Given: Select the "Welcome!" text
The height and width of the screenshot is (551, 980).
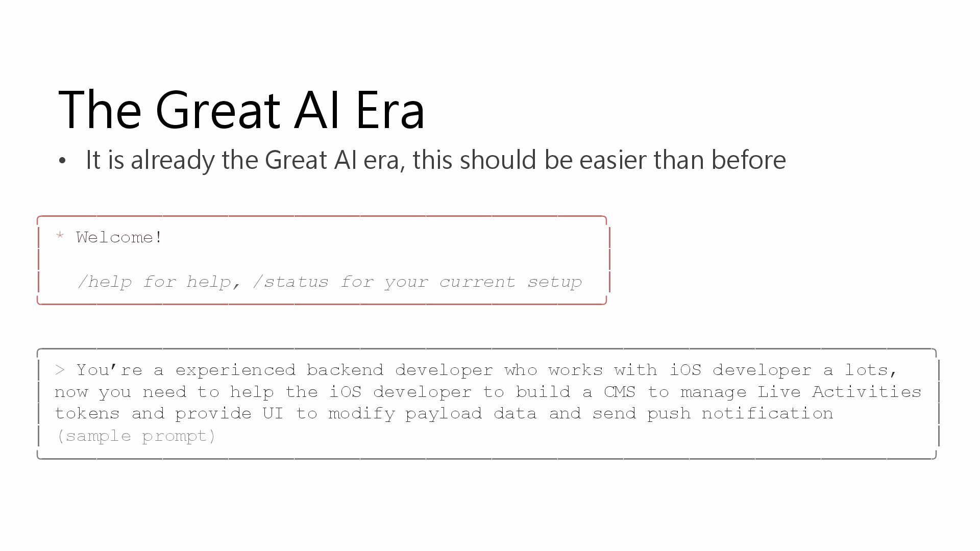Looking at the screenshot, I should tap(119, 237).
